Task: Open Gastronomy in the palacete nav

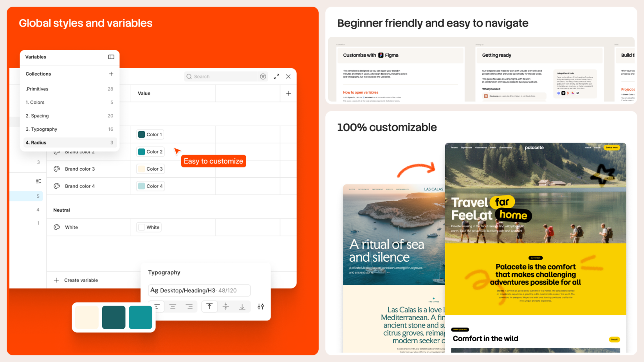Action: [481, 148]
